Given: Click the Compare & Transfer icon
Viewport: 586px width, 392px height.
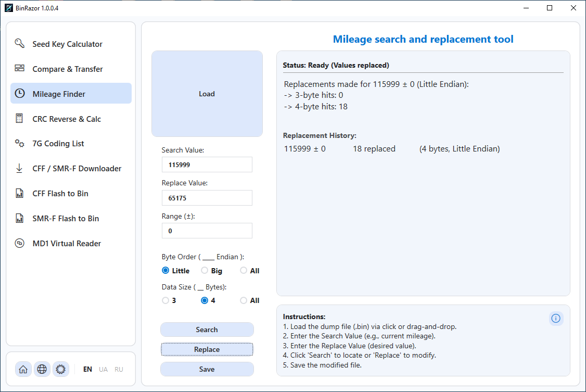Looking at the screenshot, I should [x=19, y=68].
